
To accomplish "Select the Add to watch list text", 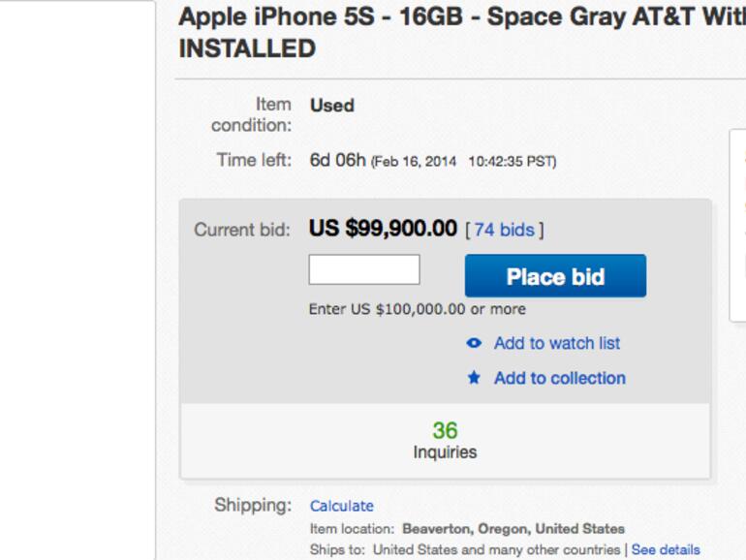I will (557, 343).
